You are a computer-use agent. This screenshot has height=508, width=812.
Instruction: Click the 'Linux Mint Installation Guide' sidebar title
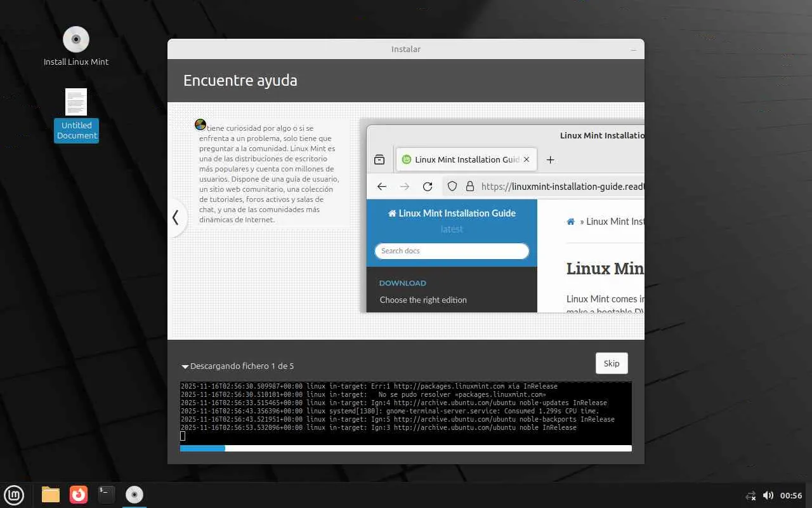(452, 213)
